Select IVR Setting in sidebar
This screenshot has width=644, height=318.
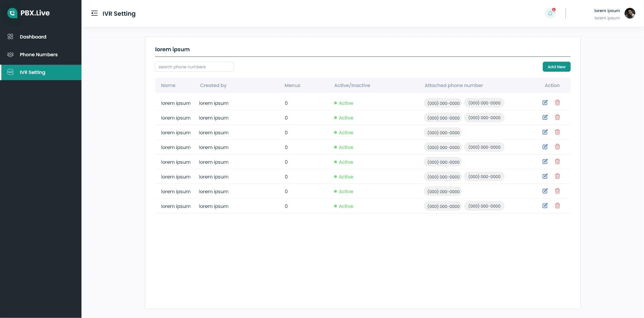click(x=33, y=72)
